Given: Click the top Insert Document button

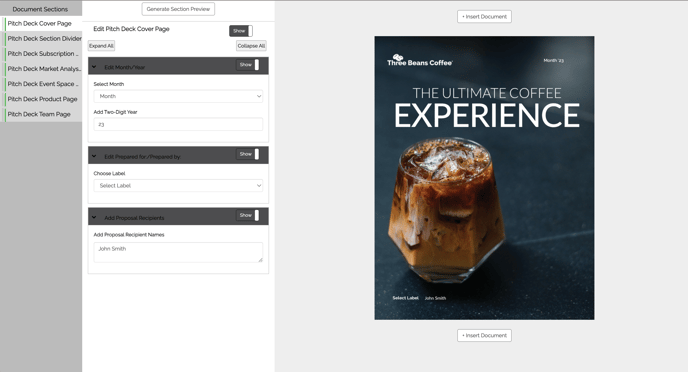Looking at the screenshot, I should 484,17.
